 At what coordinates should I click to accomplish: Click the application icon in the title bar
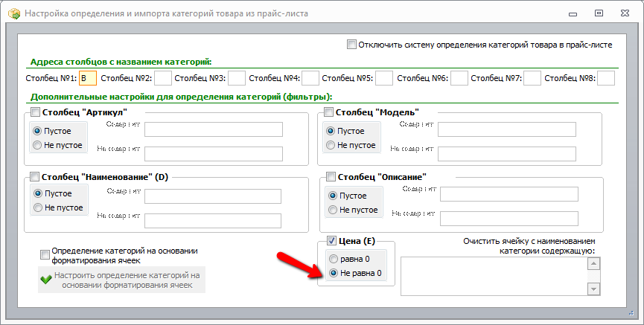[x=14, y=13]
